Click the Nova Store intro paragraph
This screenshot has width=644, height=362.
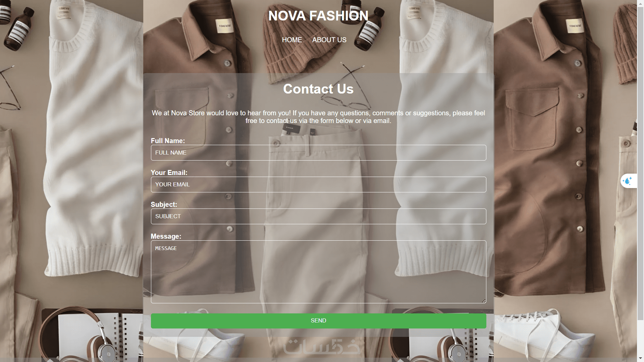[318, 117]
